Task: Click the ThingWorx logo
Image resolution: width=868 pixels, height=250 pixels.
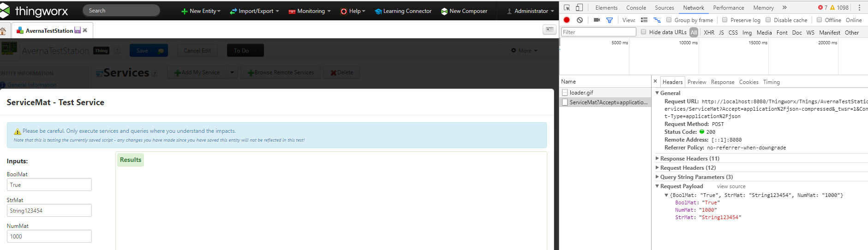Action: pos(35,11)
